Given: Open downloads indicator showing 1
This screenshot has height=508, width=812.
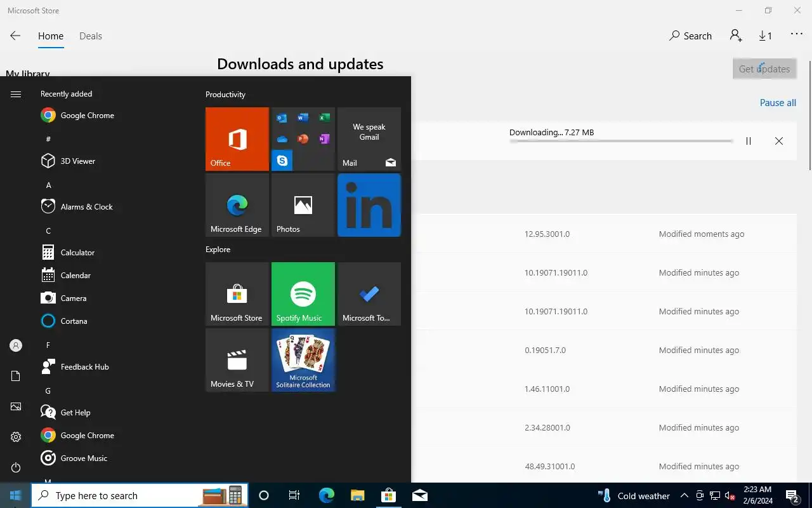Looking at the screenshot, I should [766, 36].
